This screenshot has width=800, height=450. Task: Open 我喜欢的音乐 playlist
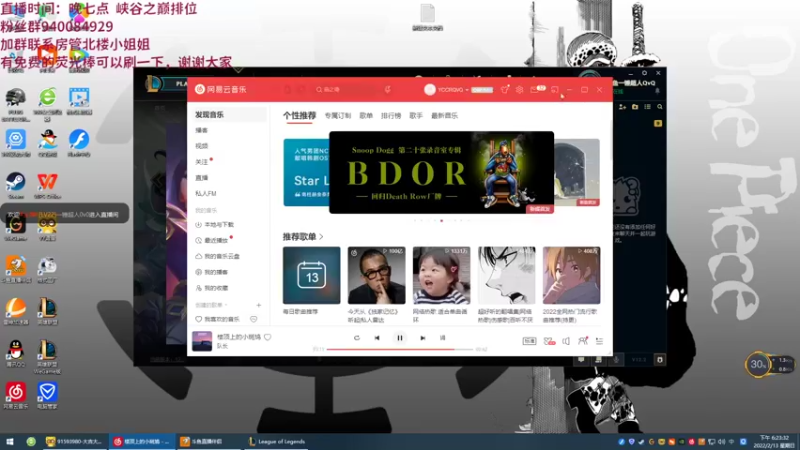[x=217, y=319]
